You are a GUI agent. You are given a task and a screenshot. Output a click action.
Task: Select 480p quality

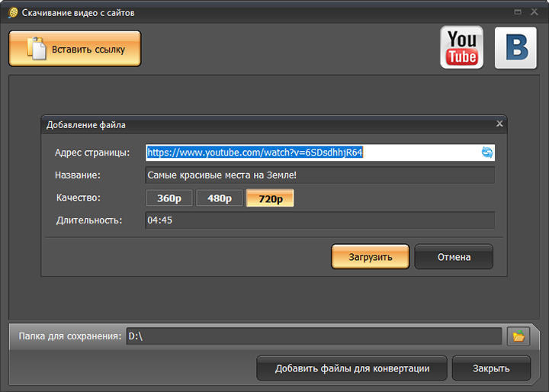pos(220,198)
